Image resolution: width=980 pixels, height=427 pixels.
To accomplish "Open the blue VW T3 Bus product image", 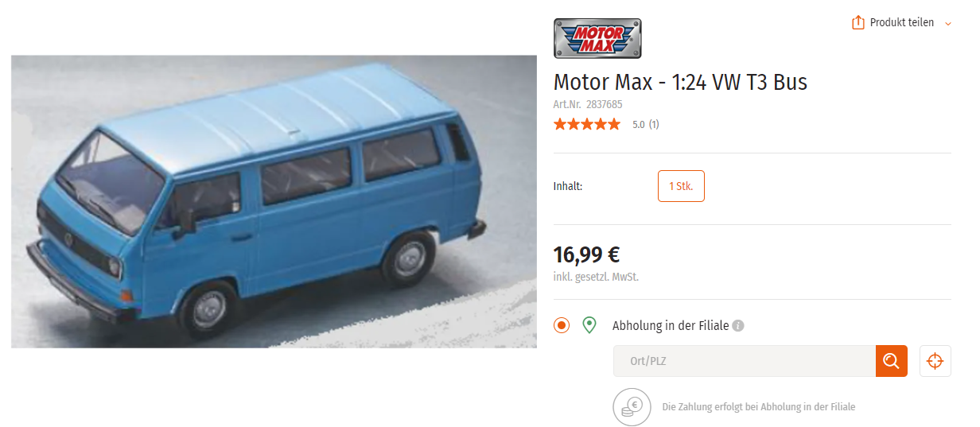I will click(x=274, y=201).
